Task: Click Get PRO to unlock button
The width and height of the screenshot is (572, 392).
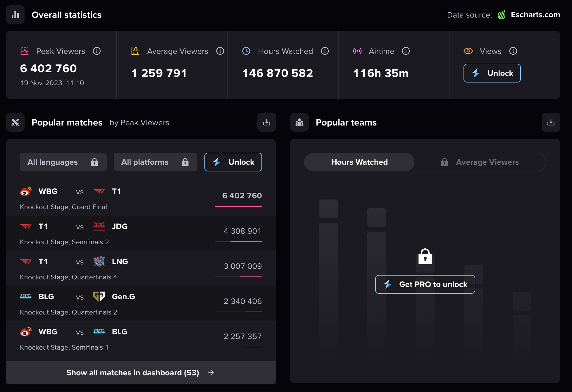Action: coord(425,284)
